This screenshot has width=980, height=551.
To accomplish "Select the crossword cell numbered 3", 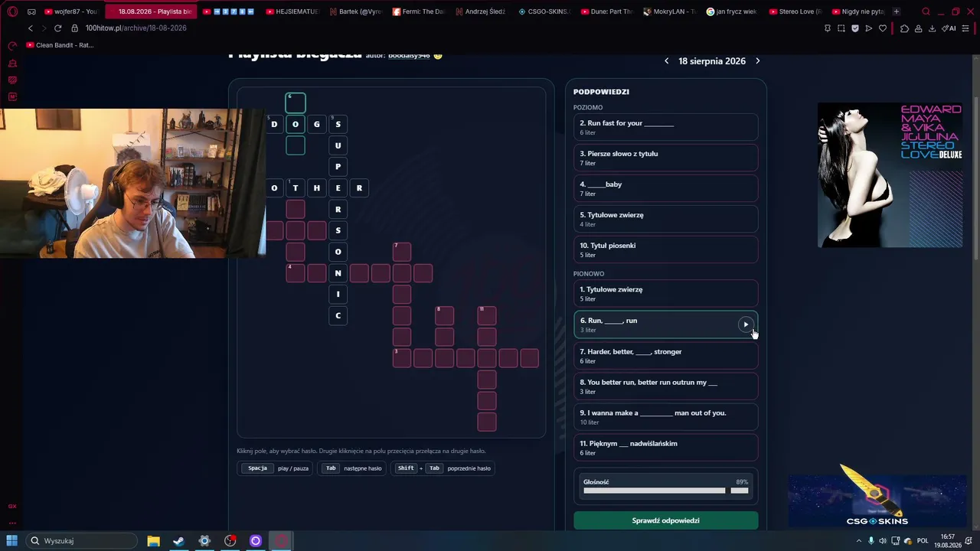I will (402, 358).
